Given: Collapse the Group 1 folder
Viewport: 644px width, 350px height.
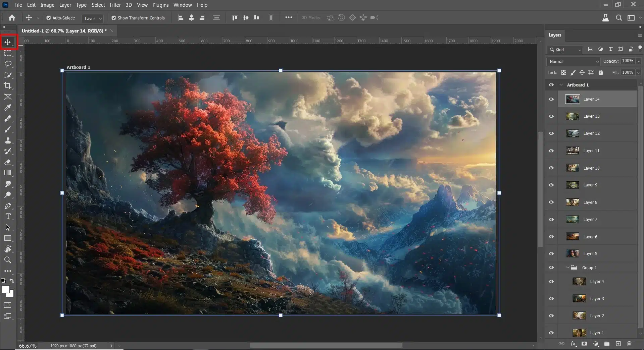Looking at the screenshot, I should pos(567,268).
